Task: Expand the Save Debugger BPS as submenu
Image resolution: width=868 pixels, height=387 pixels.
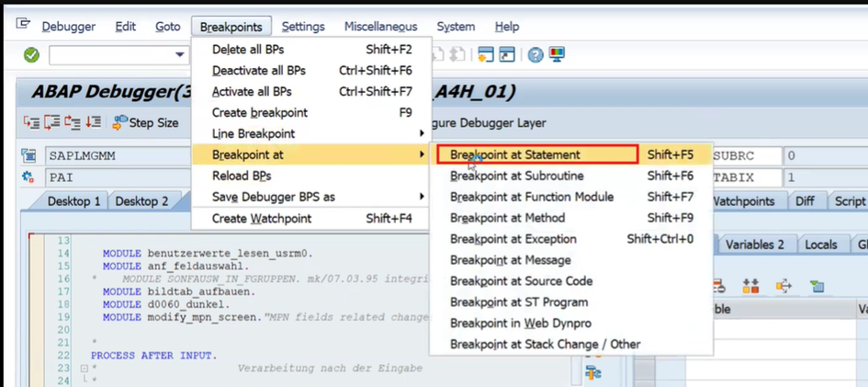Action: [x=311, y=197]
